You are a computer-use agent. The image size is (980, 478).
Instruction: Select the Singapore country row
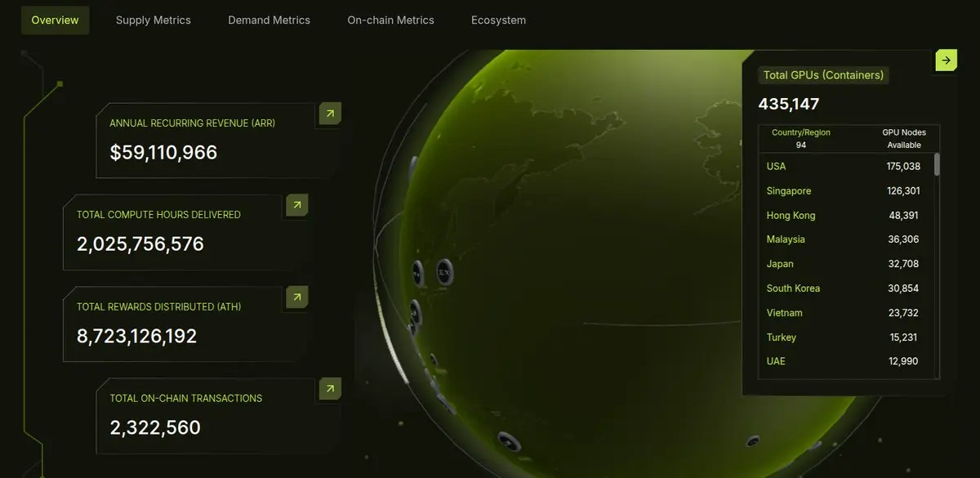click(846, 191)
